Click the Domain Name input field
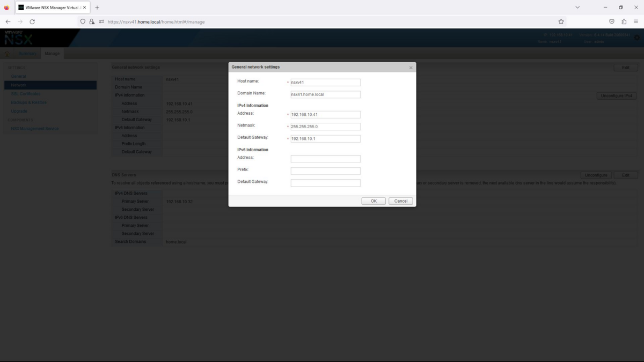This screenshot has height=362, width=644. pos(325,94)
